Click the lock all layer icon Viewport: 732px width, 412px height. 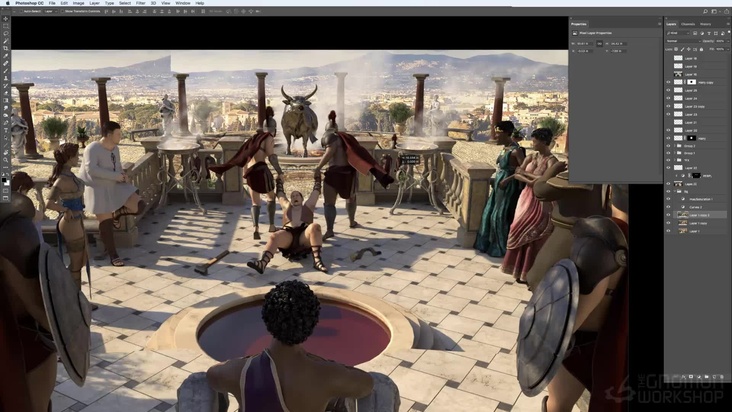click(x=700, y=48)
